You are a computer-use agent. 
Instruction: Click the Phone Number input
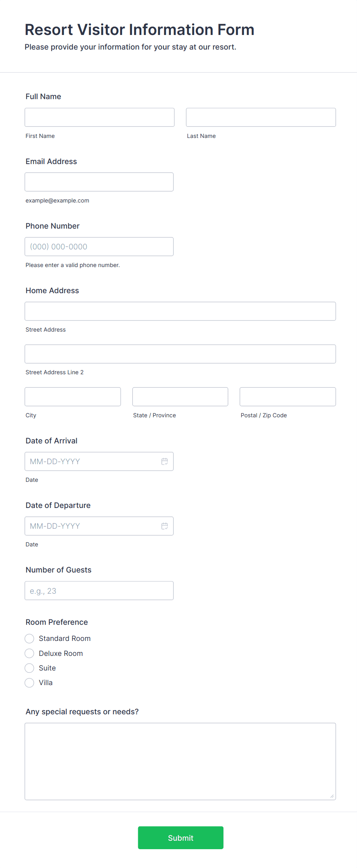(99, 246)
